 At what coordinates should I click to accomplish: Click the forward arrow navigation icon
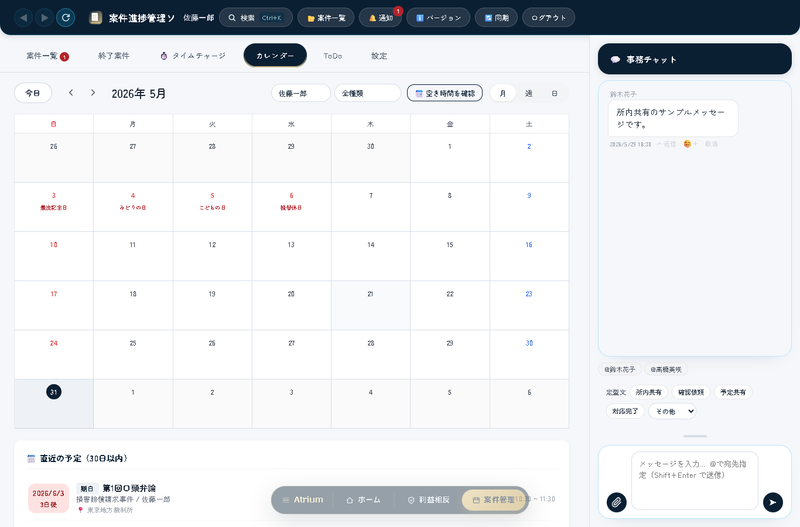45,18
